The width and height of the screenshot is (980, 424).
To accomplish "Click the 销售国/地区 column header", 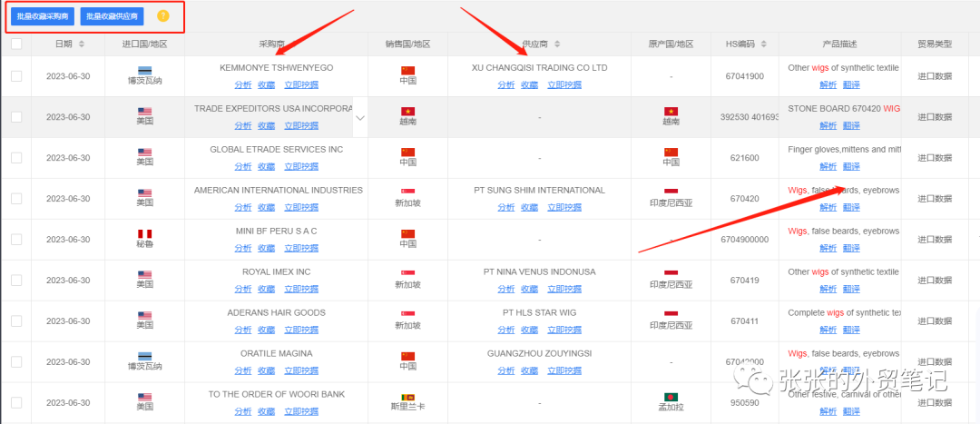I will pos(408,44).
